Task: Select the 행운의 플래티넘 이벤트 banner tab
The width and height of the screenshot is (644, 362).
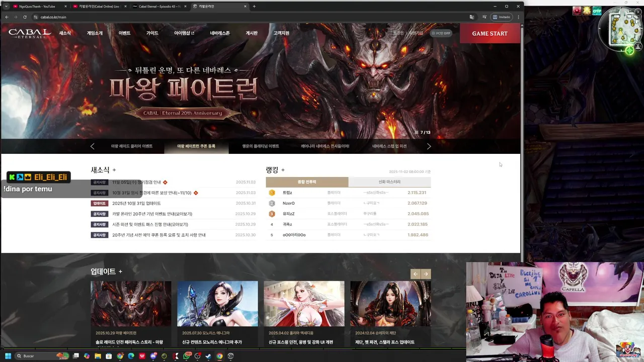Action: (x=261, y=146)
